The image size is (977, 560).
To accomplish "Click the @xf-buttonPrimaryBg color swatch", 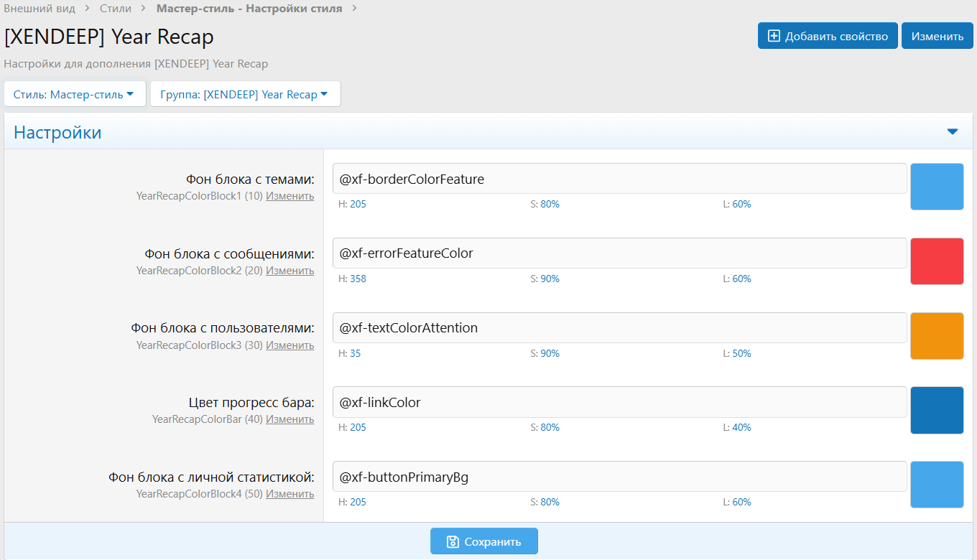I will 936,485.
